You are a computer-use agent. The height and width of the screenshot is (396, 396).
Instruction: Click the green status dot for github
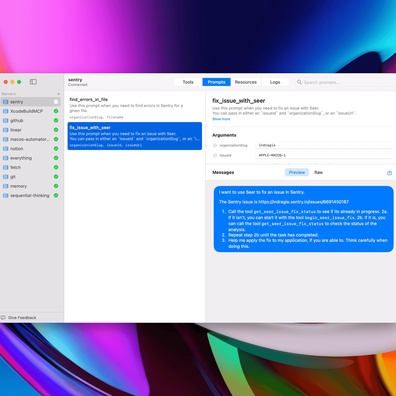[x=56, y=120]
